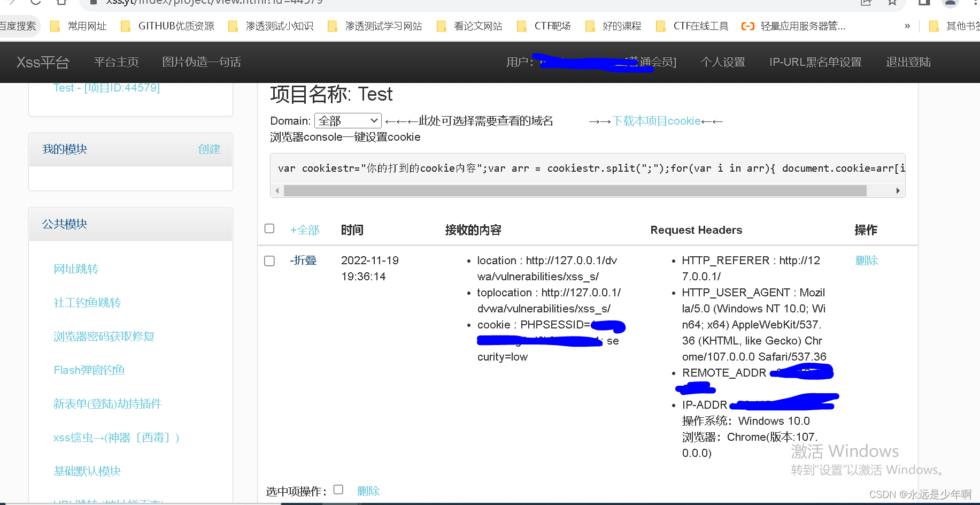Open IP-URL黑名单设置 in the navbar
This screenshot has height=505, width=980.
(815, 62)
